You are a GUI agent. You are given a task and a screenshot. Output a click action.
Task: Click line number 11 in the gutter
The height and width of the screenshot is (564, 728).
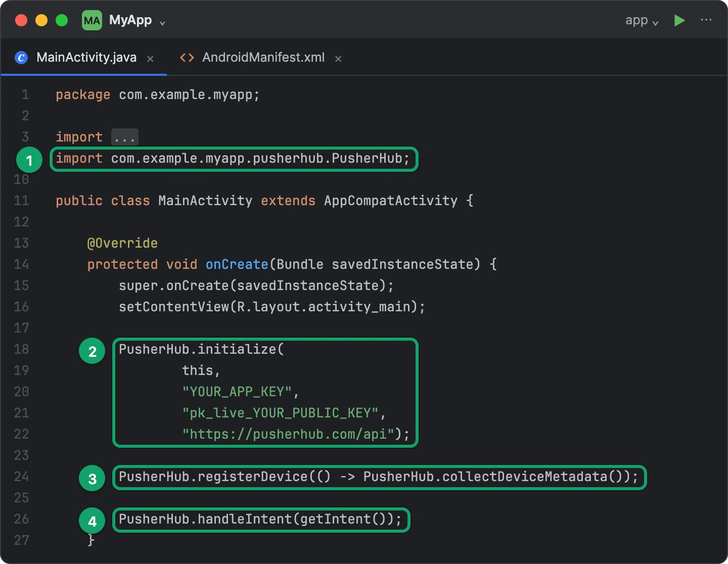pos(21,201)
